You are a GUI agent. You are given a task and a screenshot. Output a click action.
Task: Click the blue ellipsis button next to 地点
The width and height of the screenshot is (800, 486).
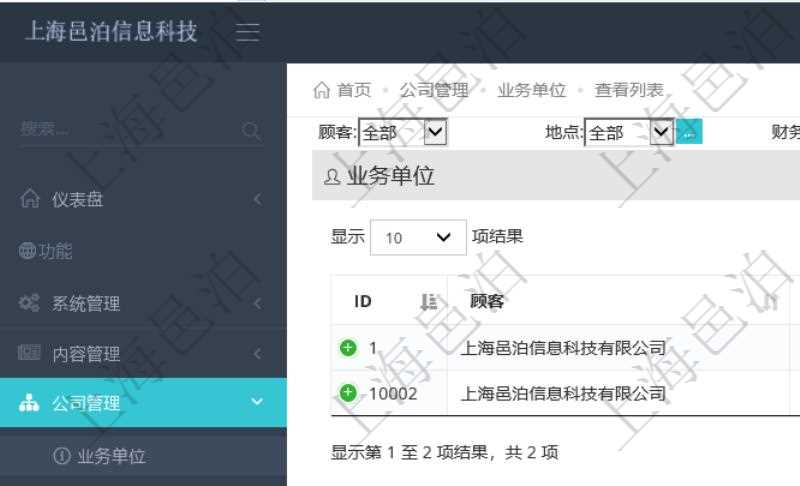(x=689, y=132)
